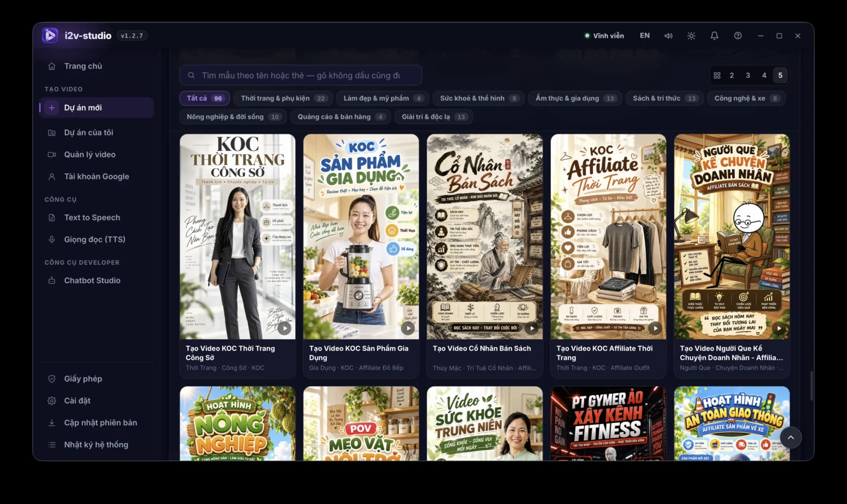Set the grid to 3 columns
The width and height of the screenshot is (847, 504).
pos(748,75)
